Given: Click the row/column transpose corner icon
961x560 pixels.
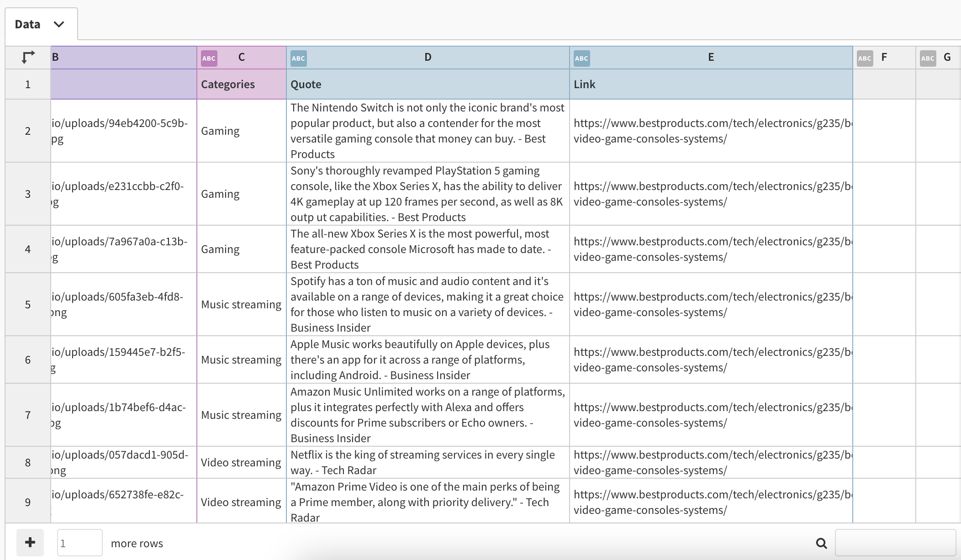Looking at the screenshot, I should point(28,58).
